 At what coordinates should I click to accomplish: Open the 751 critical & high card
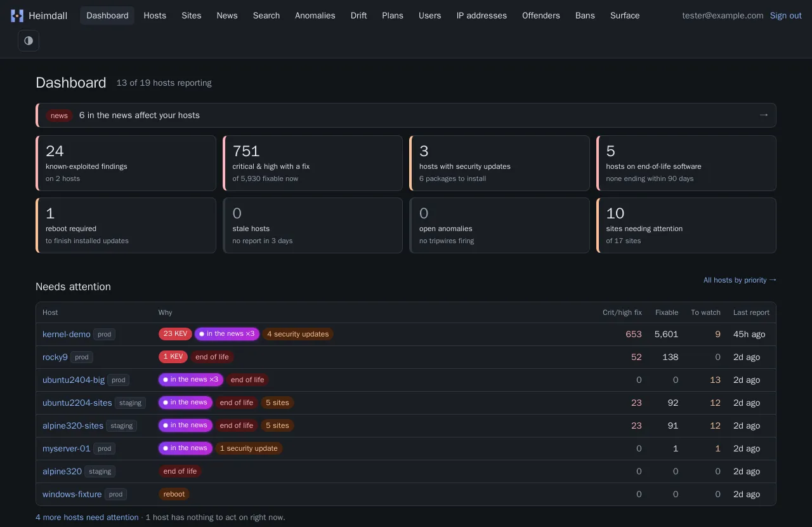[x=313, y=163]
